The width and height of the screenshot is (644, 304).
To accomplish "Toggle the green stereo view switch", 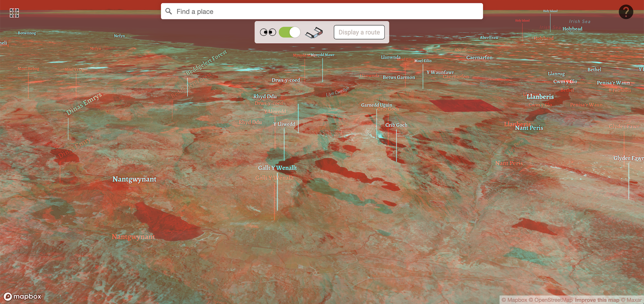I will pos(290,32).
